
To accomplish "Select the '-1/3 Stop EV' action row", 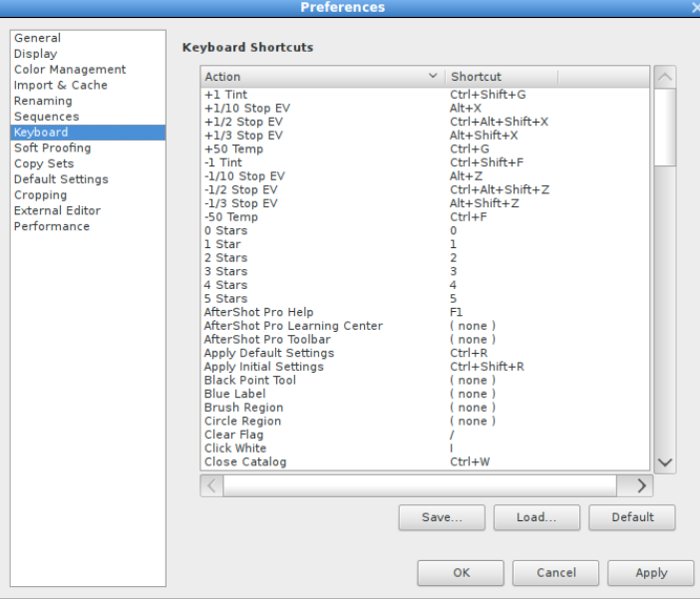I will point(426,203).
